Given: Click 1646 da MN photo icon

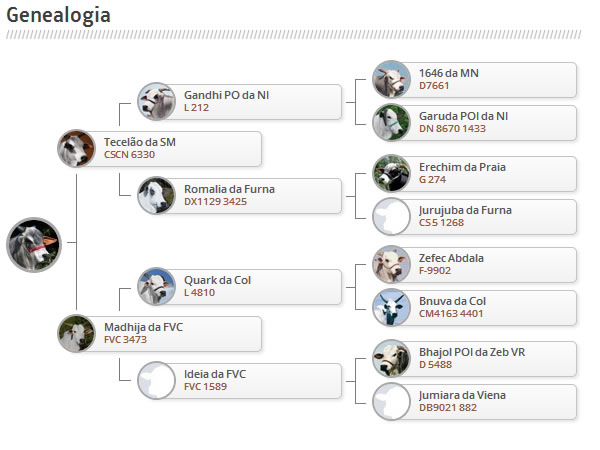Looking at the screenshot, I should (x=391, y=79).
